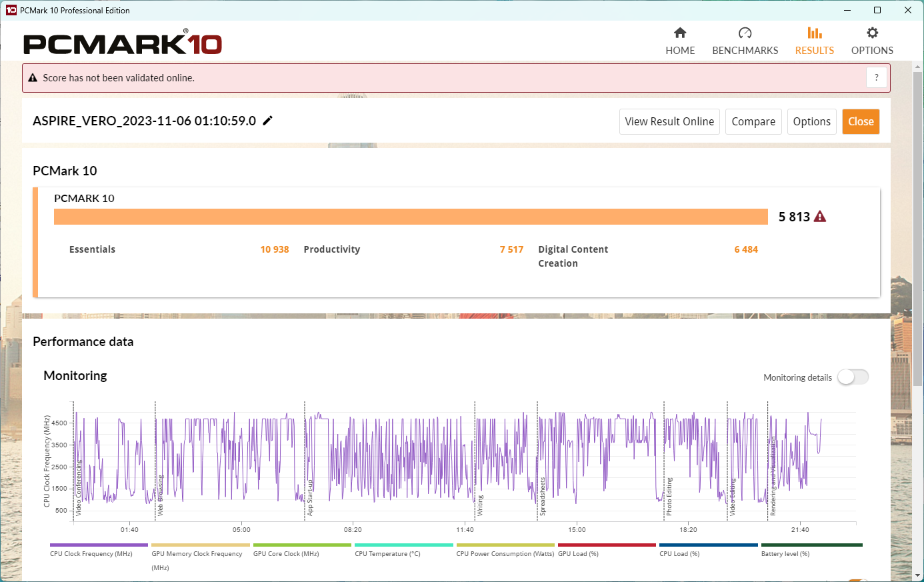This screenshot has height=582, width=924.
Task: Click the PCMARK 10 logo
Action: point(123,43)
